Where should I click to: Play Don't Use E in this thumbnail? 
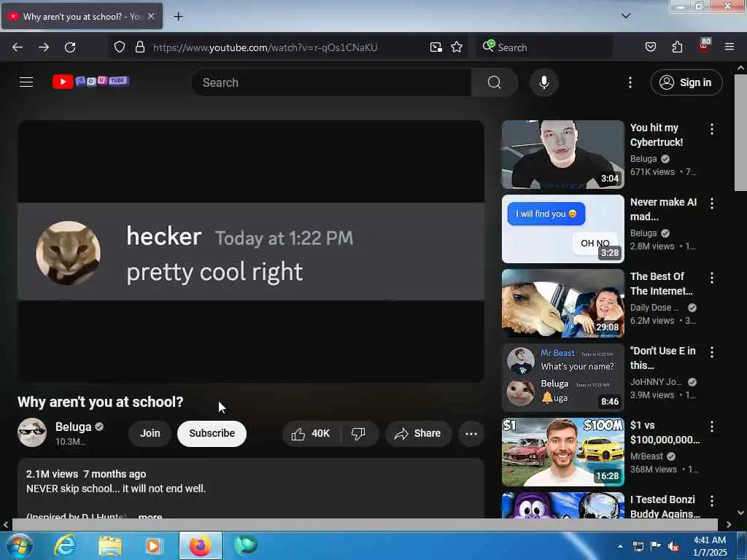coord(562,377)
